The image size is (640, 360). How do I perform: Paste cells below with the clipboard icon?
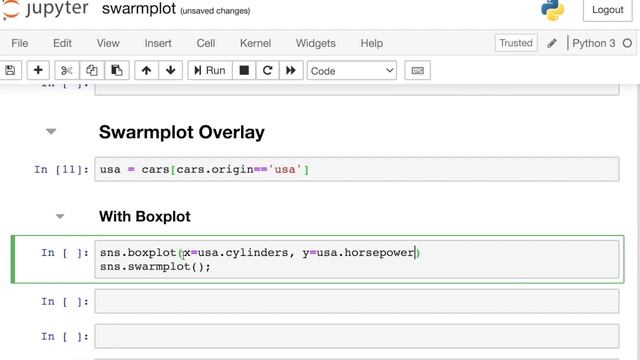[x=117, y=71]
